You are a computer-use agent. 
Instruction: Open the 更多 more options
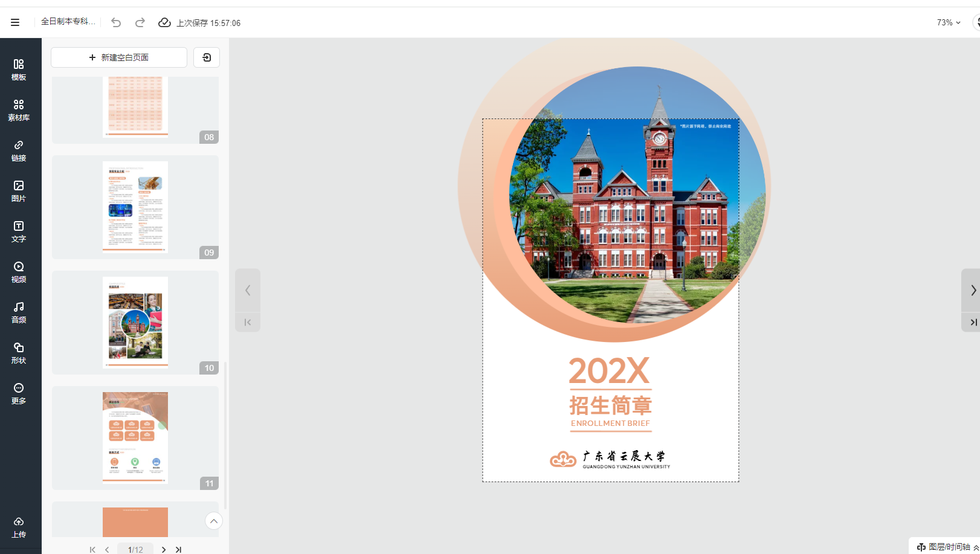[19, 393]
